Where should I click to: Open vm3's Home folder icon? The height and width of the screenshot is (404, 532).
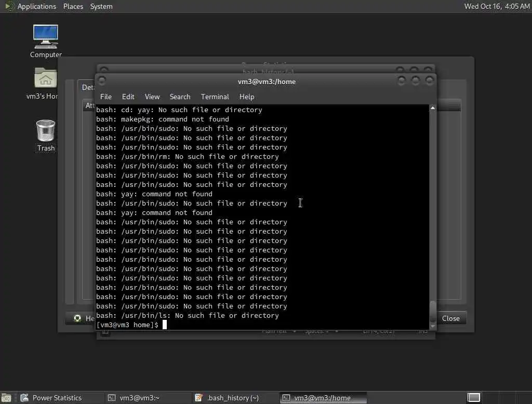click(45, 84)
